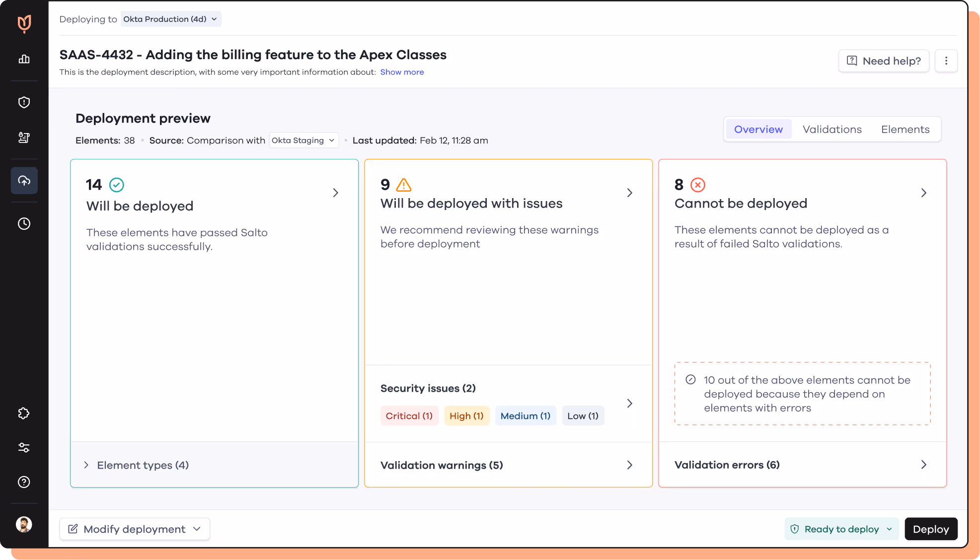Click the Salto logo icon

click(24, 23)
